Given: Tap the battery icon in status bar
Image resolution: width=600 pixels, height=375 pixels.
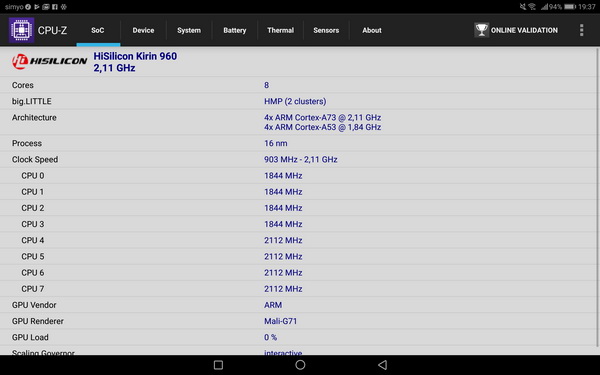Looking at the screenshot, I should pyautogui.click(x=570, y=7).
